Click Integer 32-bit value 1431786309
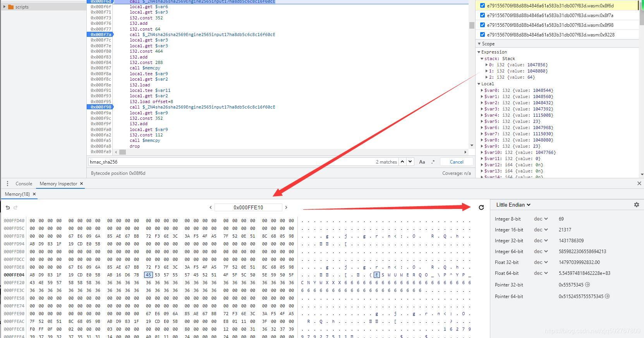Image resolution: width=644 pixels, height=338 pixels. tap(571, 240)
